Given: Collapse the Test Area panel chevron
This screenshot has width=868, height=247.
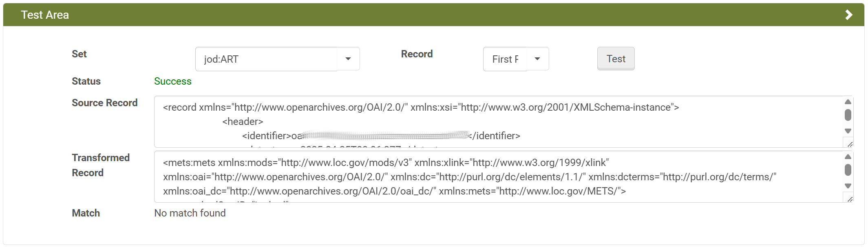Looking at the screenshot, I should click(x=848, y=15).
